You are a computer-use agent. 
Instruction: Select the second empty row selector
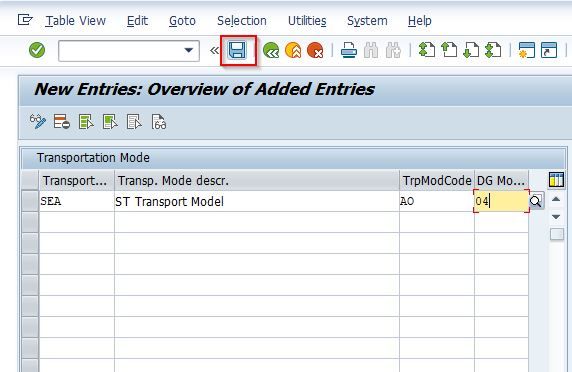coord(30,243)
